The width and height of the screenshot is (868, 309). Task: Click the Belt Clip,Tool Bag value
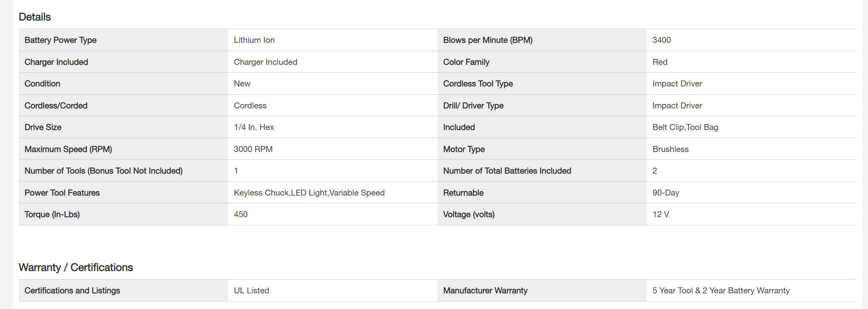coord(685,127)
